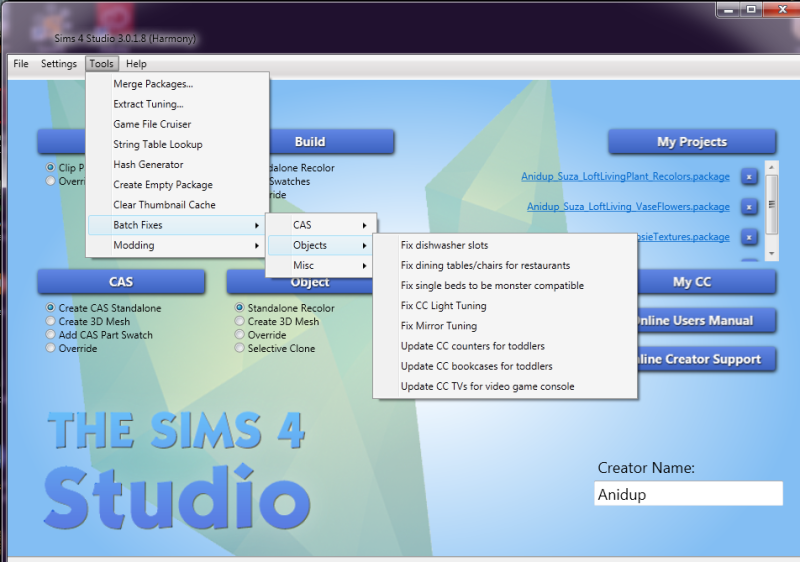Open the Online Users Manual
This screenshot has height=562, width=800.
tap(706, 321)
